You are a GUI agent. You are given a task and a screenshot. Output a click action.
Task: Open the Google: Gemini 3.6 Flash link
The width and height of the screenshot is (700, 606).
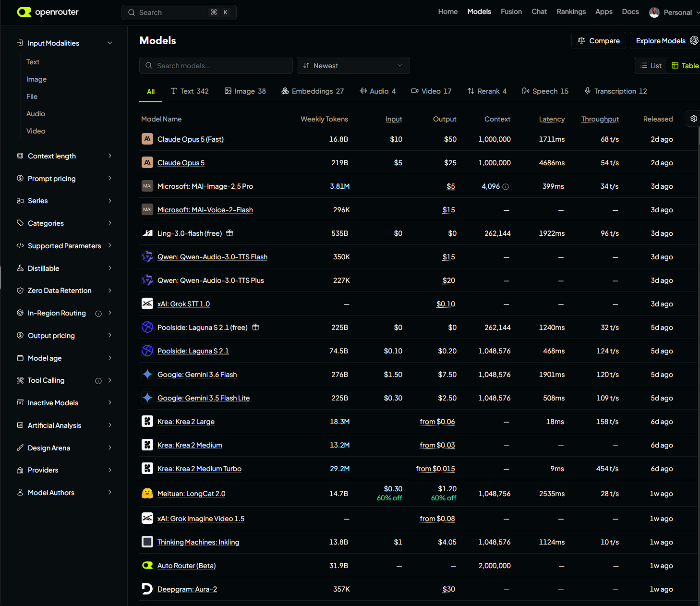point(197,375)
